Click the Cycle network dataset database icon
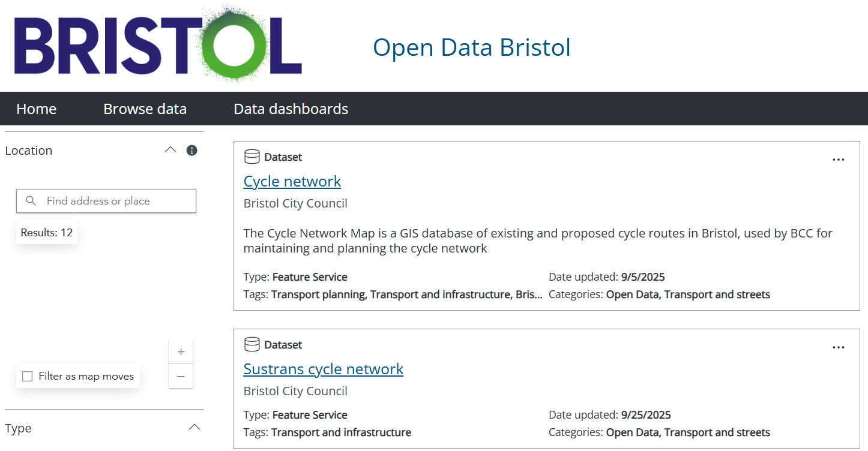Image resolution: width=868 pixels, height=451 pixels. (x=252, y=157)
